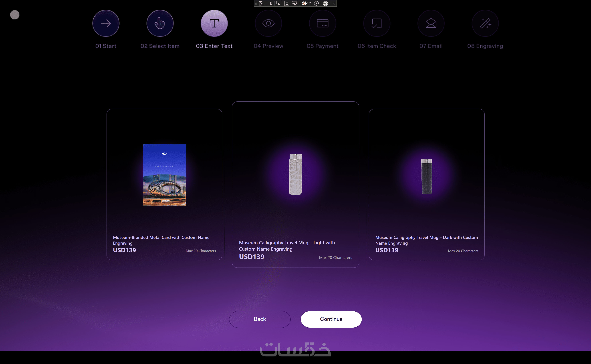Click the 03 Enter Text T icon
This screenshot has width=591, height=364.
point(214,23)
